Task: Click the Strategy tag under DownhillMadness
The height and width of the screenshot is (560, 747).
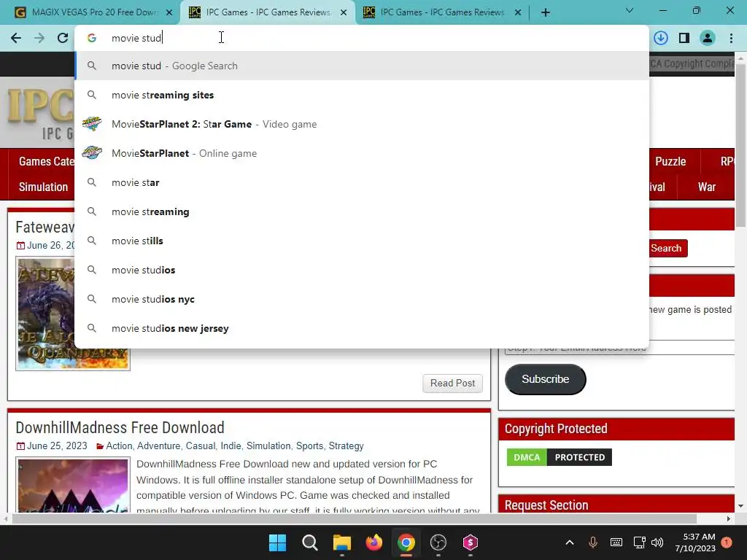Action: [346, 446]
